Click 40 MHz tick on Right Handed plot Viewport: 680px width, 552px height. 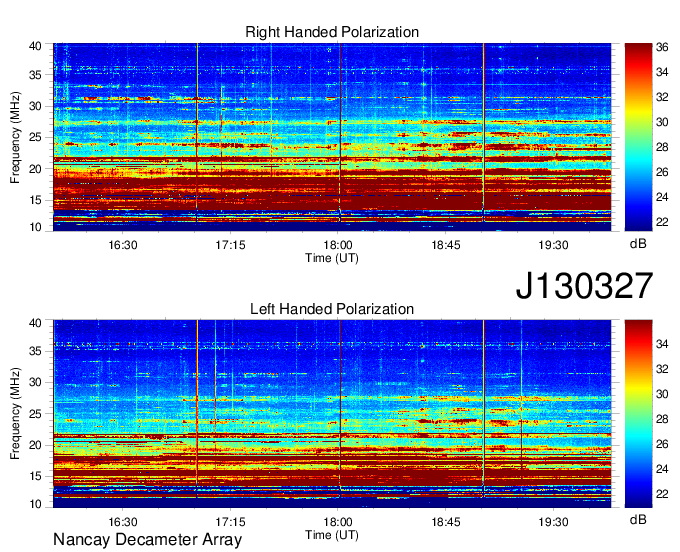[x=35, y=46]
